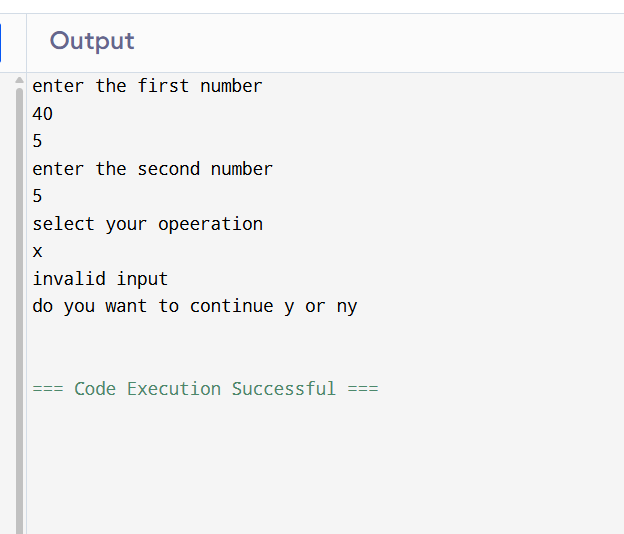The width and height of the screenshot is (624, 534).
Task: Click the 'select your opeeration' line
Action: (147, 224)
